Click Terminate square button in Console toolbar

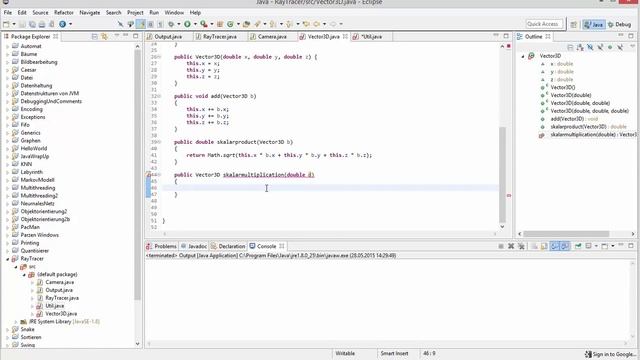coord(501,246)
